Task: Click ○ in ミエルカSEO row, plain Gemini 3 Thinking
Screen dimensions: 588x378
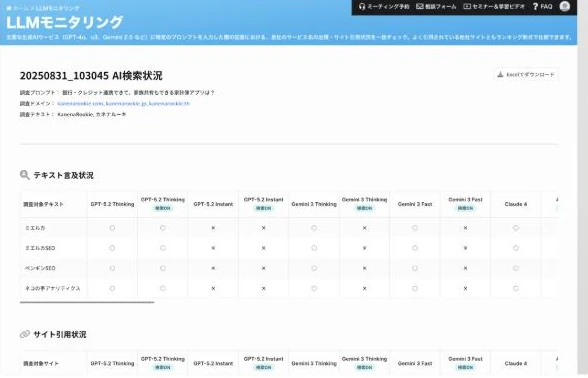Action: point(314,248)
